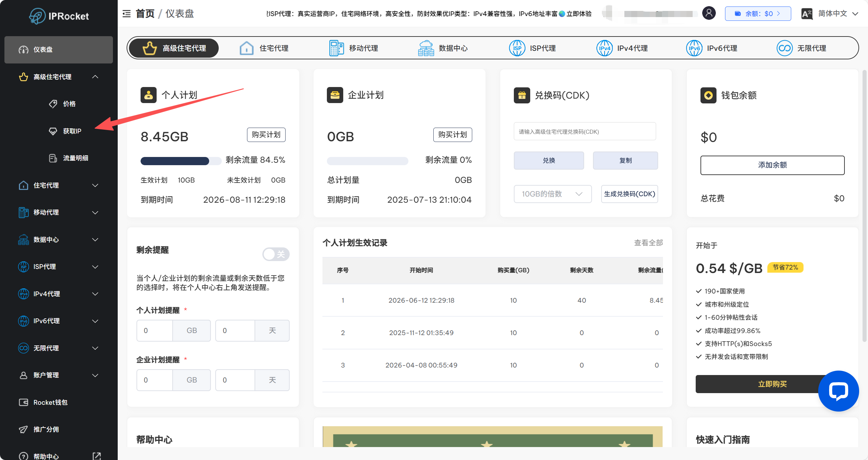Click the 查看全部 link
The height and width of the screenshot is (460, 868).
(x=648, y=243)
